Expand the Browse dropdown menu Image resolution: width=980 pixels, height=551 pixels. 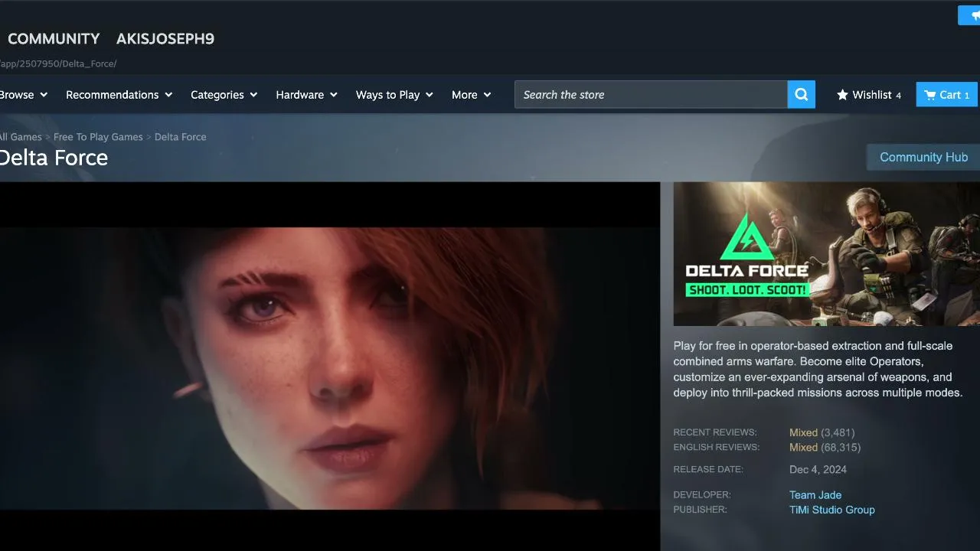pyautogui.click(x=23, y=95)
